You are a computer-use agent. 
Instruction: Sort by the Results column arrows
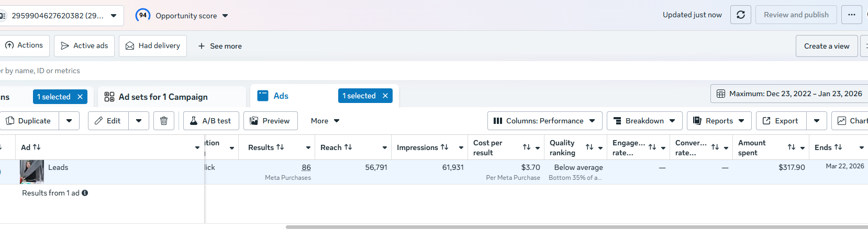[x=280, y=147]
